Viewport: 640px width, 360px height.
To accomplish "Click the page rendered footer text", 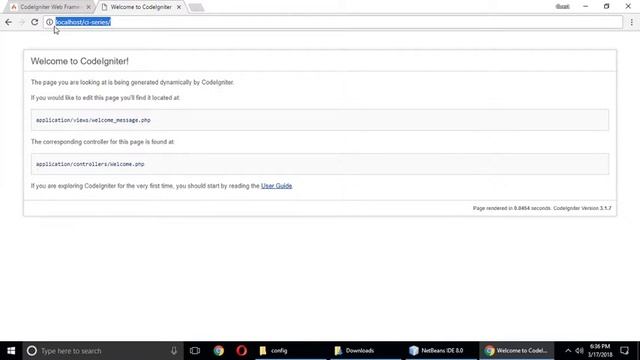I will coord(542,208).
